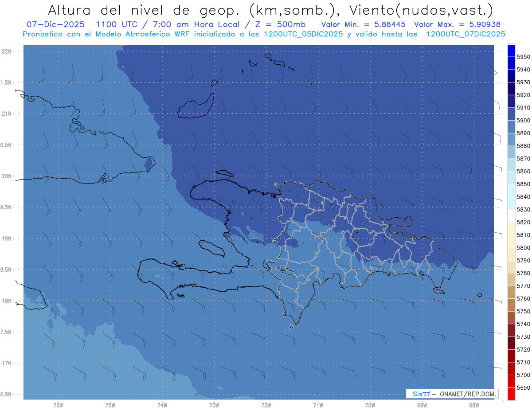Click the '74W' longitude label
The width and height of the screenshot is (532, 411).
point(162,405)
